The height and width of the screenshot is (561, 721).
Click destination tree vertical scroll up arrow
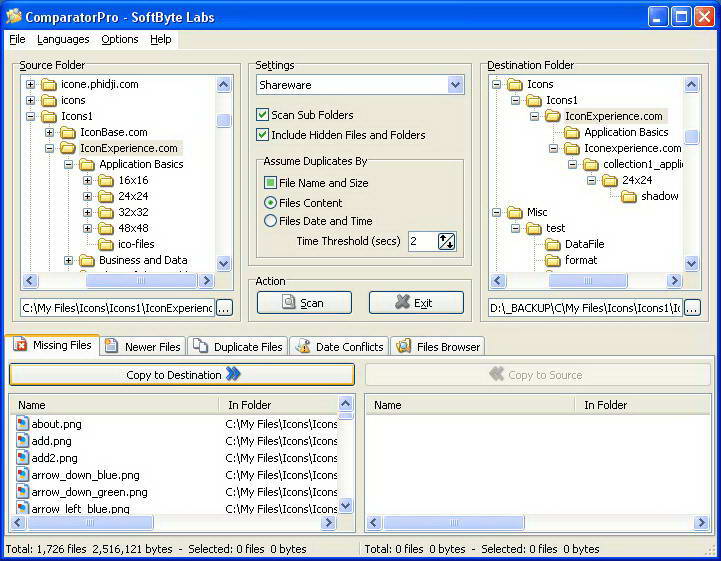pos(691,85)
